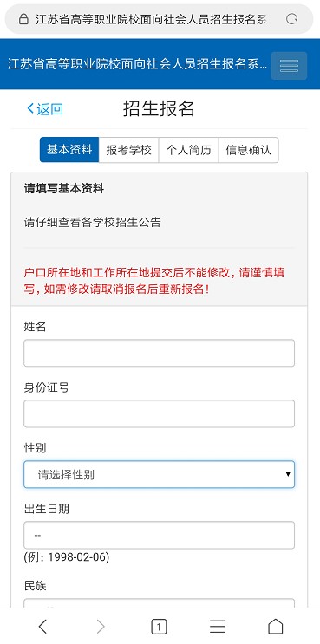
Task: Go back using browser back arrow
Action: click(x=42, y=627)
